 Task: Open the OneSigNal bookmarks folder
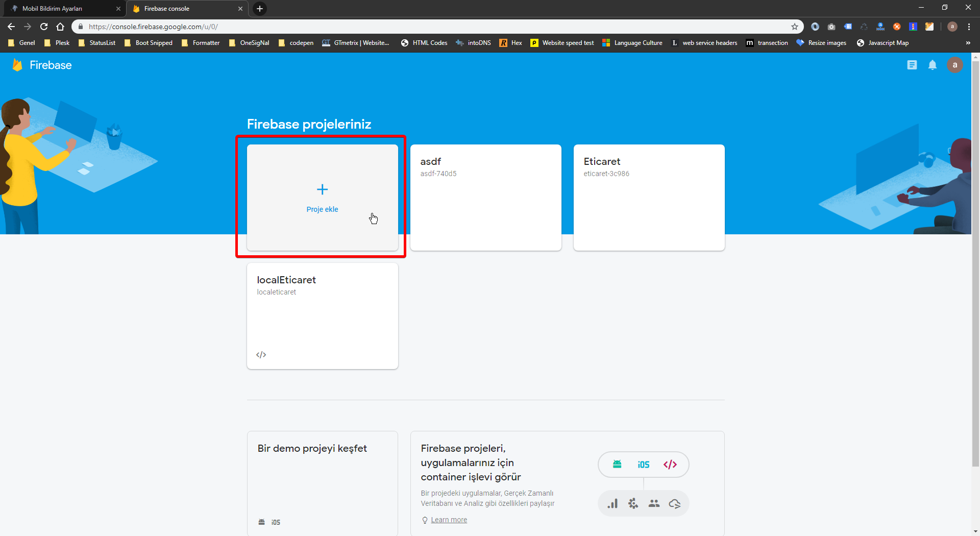[x=249, y=43]
